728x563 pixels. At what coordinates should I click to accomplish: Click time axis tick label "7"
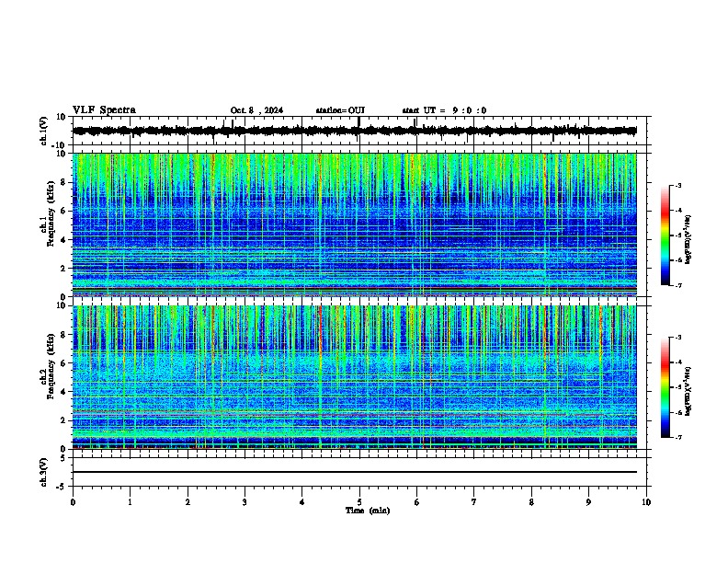pyautogui.click(x=474, y=502)
